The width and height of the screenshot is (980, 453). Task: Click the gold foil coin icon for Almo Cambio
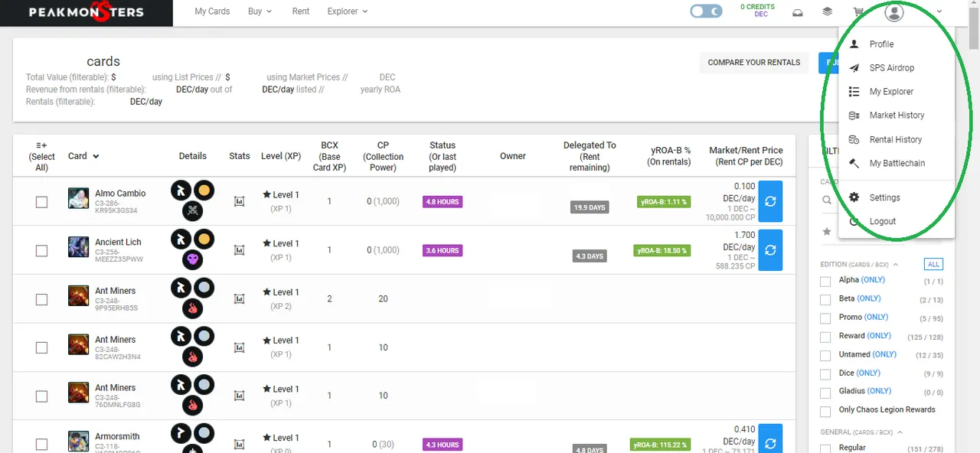coord(204,191)
